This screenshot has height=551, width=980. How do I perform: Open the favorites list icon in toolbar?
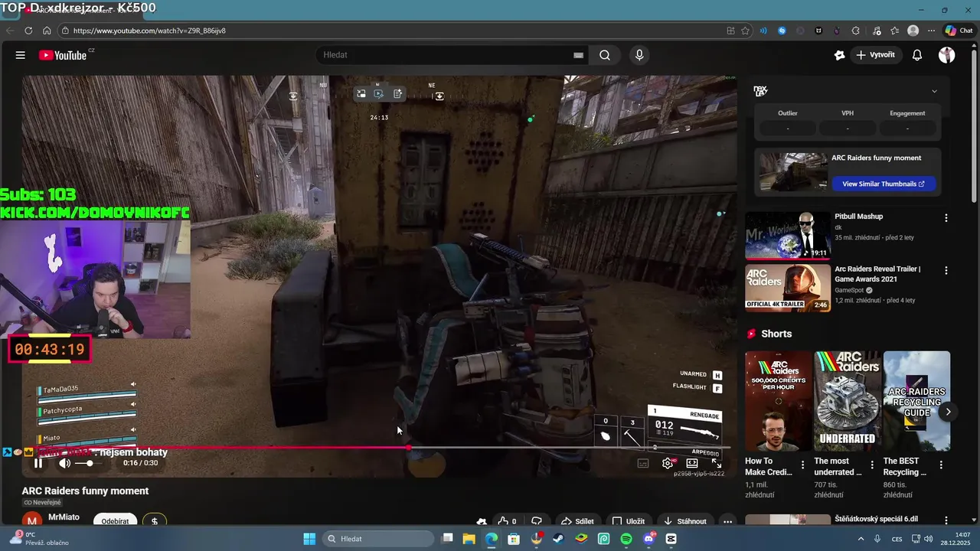894,31
